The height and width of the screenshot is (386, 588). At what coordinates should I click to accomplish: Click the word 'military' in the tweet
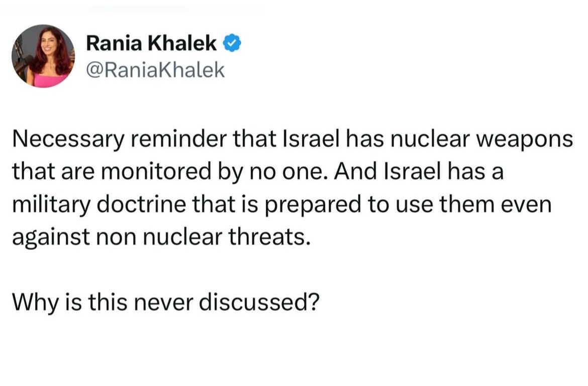(52, 205)
